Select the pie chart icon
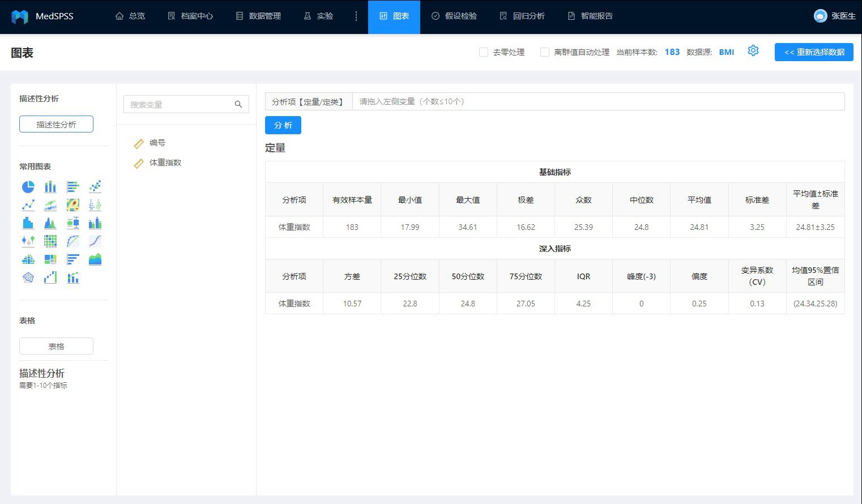Screen dimensions: 862x504 tap(28, 187)
